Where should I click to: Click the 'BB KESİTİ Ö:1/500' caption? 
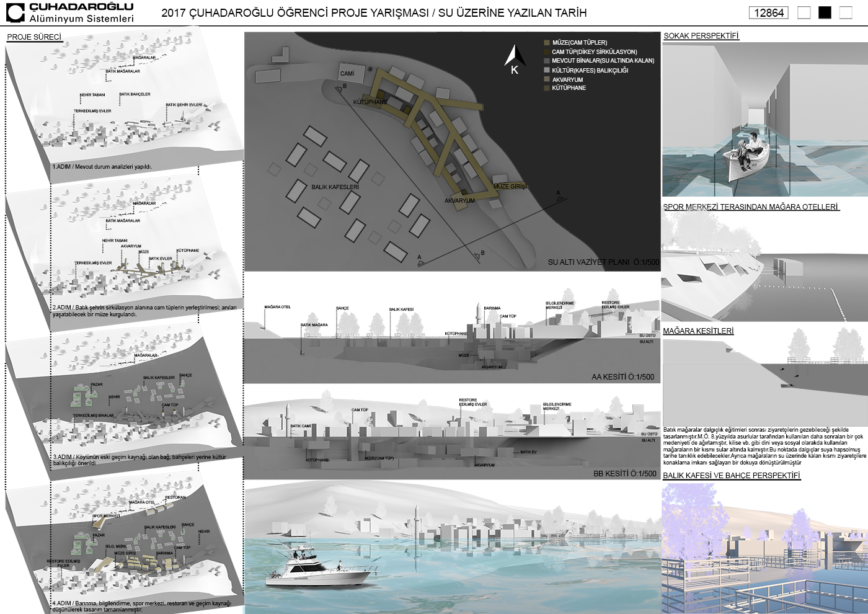pos(625,474)
